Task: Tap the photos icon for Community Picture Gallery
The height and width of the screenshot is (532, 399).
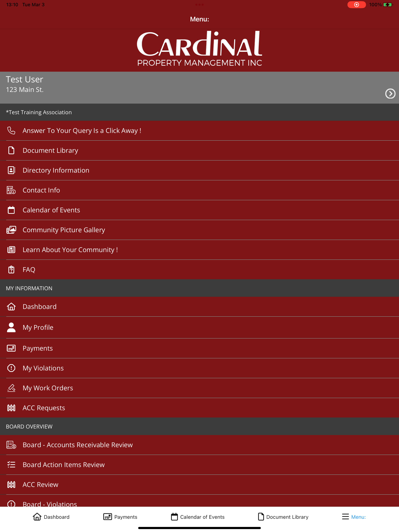Action: [11, 230]
